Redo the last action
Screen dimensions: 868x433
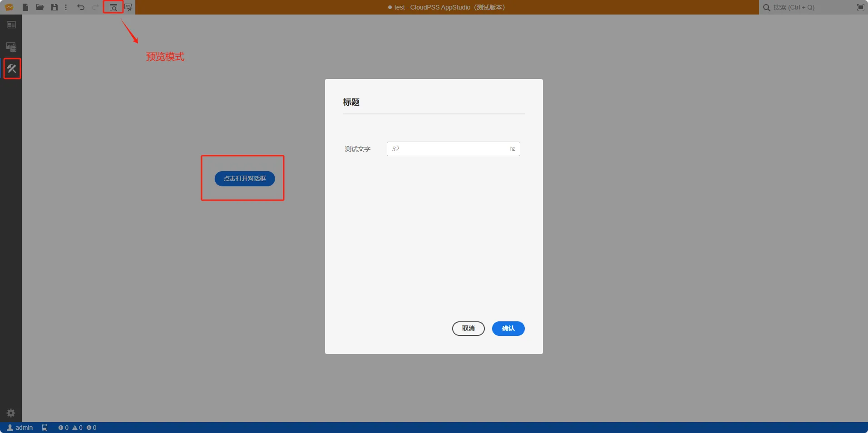(95, 7)
